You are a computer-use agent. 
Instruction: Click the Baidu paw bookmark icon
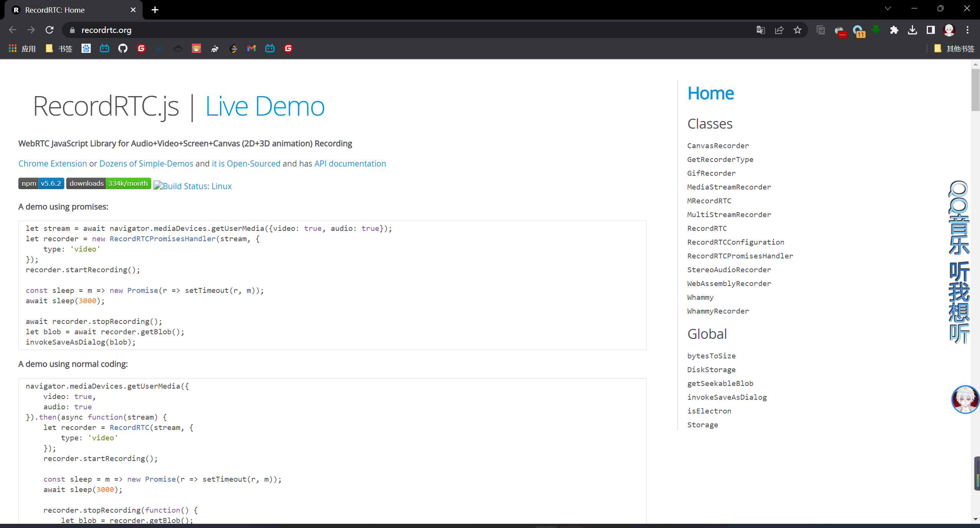point(86,49)
